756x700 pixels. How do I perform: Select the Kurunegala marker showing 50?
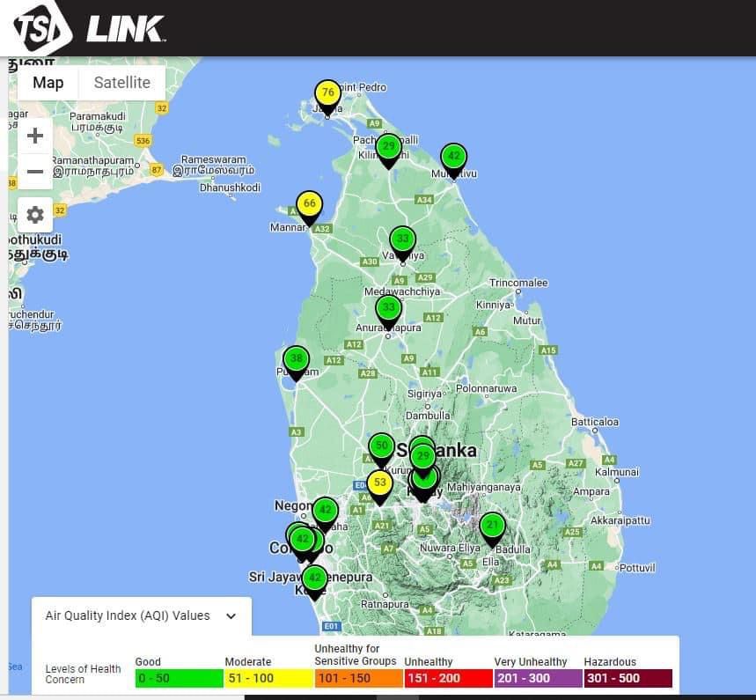pyautogui.click(x=381, y=446)
